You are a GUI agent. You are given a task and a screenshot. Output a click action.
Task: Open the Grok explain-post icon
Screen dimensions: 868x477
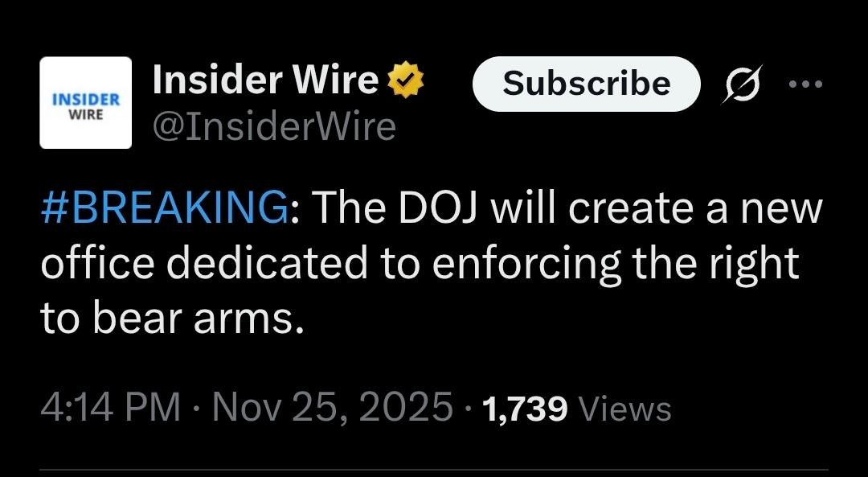coord(742,84)
